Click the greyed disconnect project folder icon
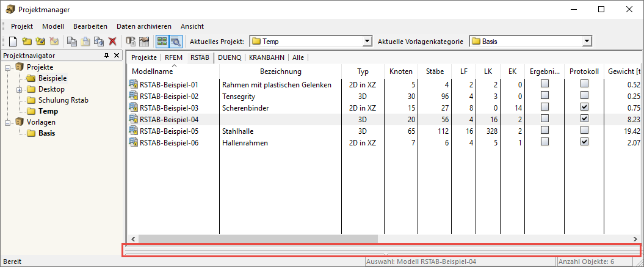 pyautogui.click(x=54, y=41)
